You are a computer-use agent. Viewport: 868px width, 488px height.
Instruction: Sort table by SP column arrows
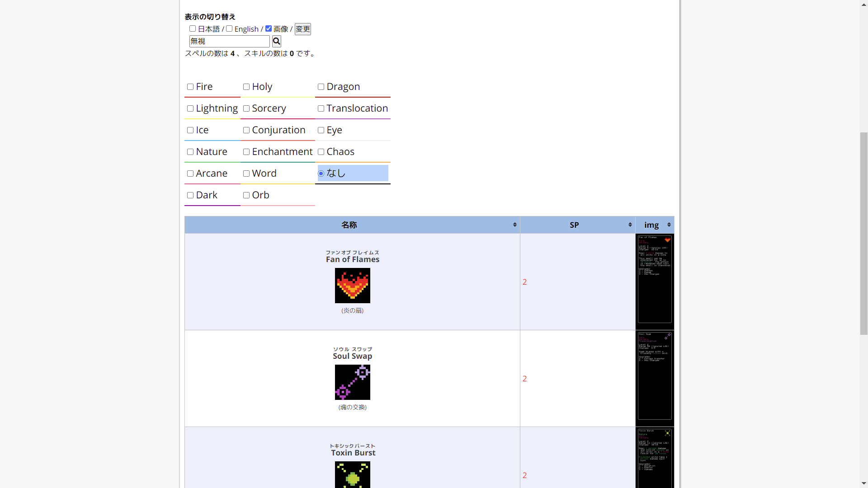pyautogui.click(x=630, y=225)
